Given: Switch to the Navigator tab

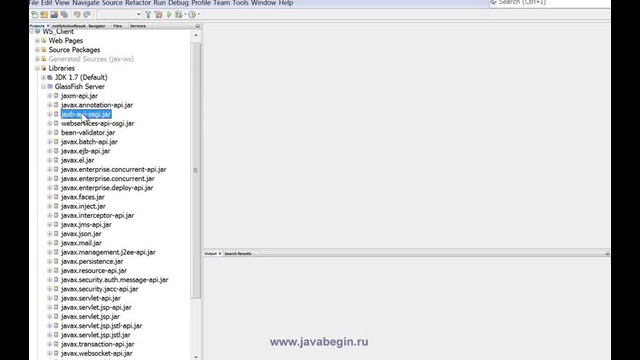Looking at the screenshot, I should coord(79,26).
